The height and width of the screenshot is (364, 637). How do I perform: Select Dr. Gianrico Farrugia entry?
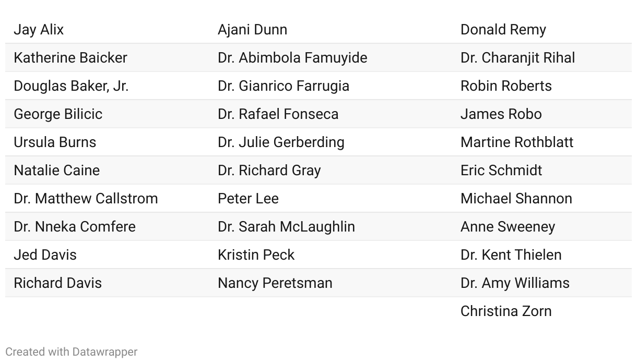pyautogui.click(x=284, y=86)
